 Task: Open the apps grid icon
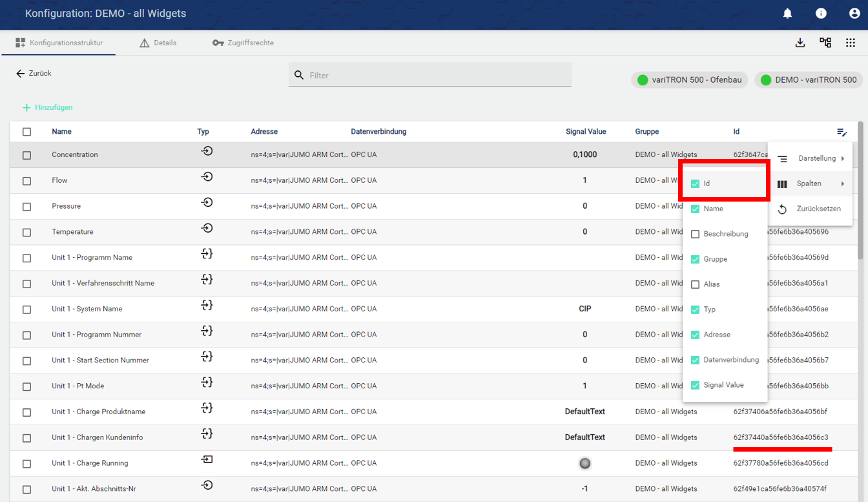pyautogui.click(x=851, y=43)
